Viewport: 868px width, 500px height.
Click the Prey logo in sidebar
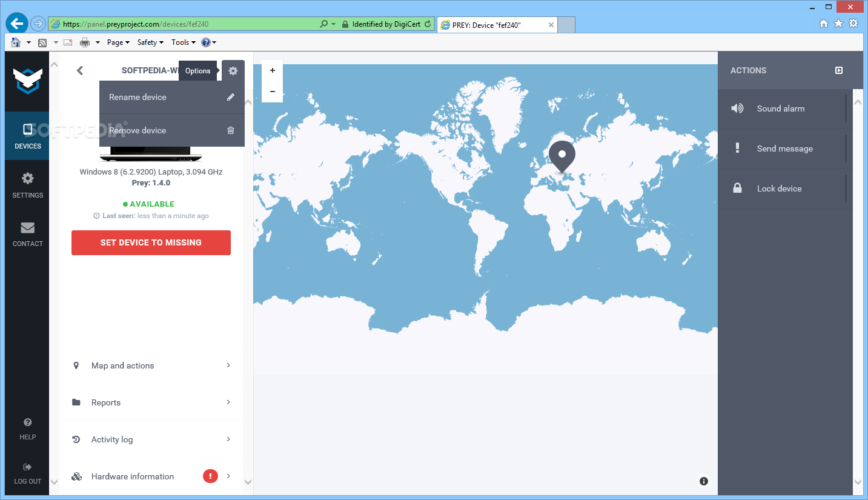pos(27,81)
